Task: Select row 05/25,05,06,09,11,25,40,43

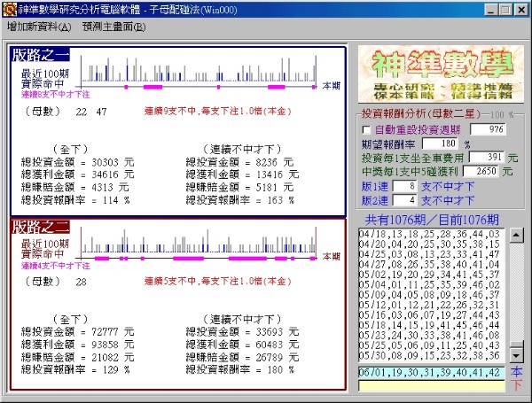Action: 429,345
